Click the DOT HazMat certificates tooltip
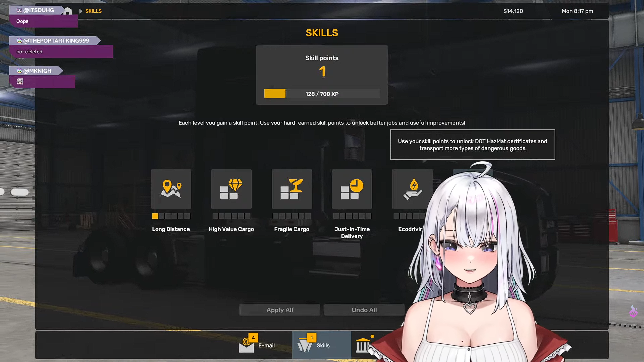644x362 pixels. [473, 145]
